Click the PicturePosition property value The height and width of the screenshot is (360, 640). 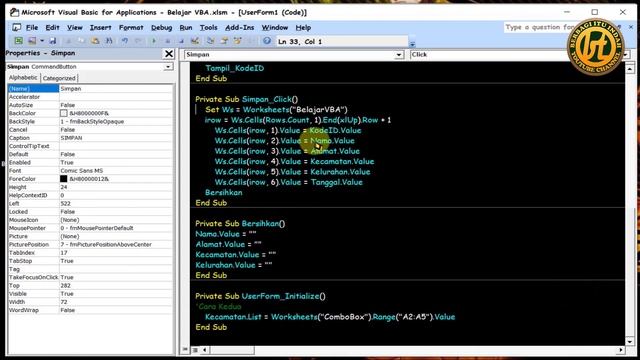[x=106, y=244]
